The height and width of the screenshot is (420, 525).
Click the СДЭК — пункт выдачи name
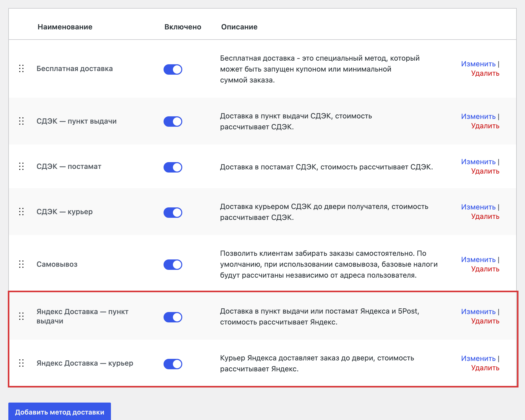click(77, 121)
